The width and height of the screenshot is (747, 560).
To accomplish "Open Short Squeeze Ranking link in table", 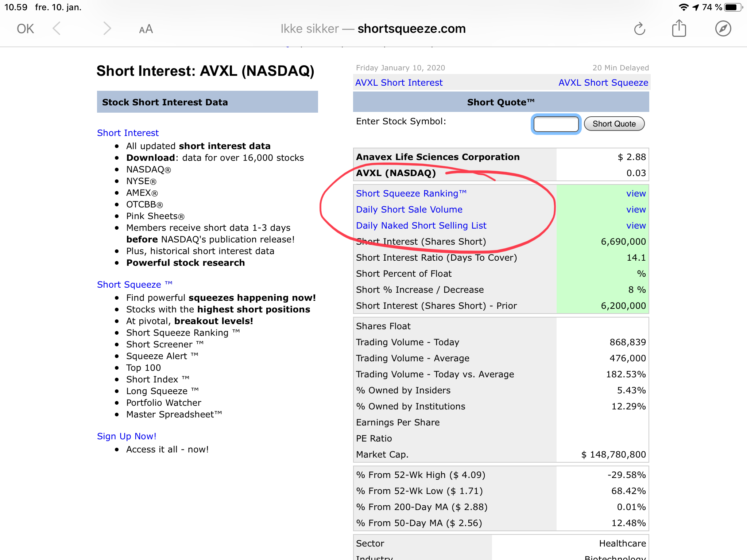I will click(411, 194).
